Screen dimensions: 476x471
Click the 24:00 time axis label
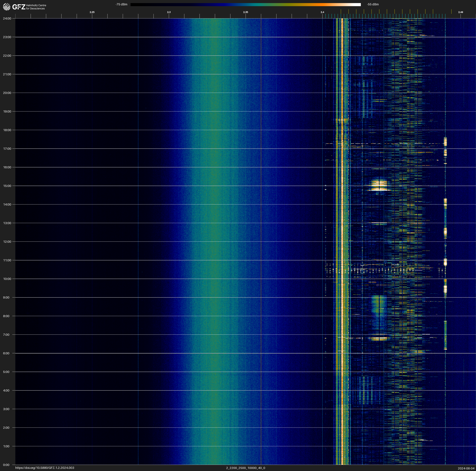7,18
